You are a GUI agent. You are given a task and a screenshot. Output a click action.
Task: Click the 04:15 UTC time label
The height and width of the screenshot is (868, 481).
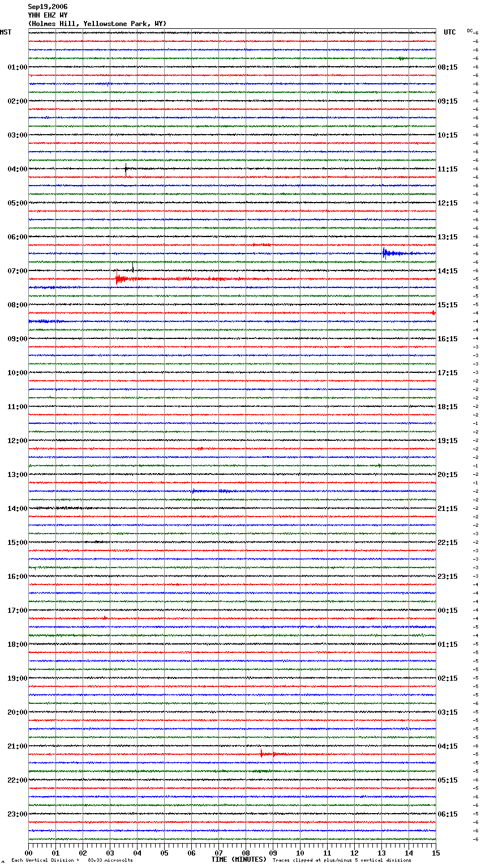click(x=448, y=746)
